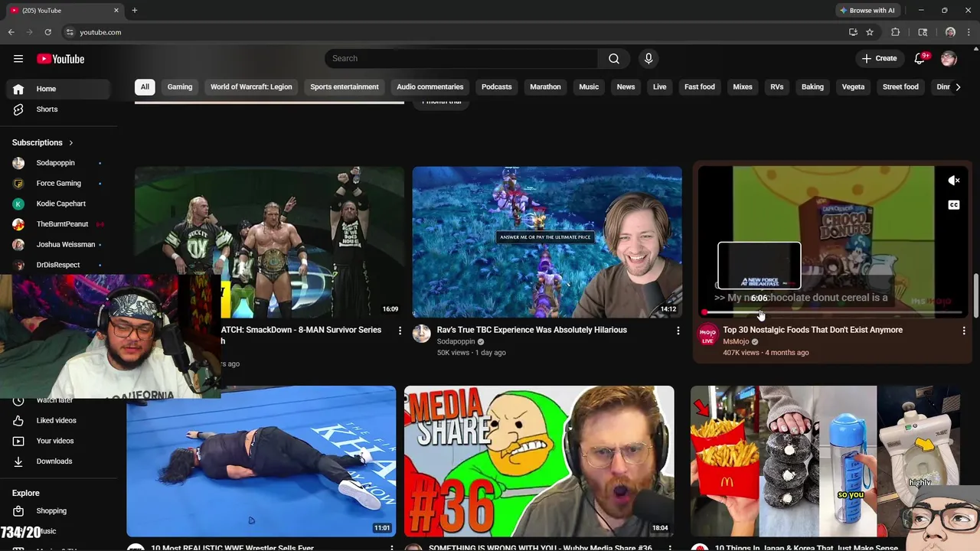
Task: Select the All filter chip
Action: (x=145, y=87)
